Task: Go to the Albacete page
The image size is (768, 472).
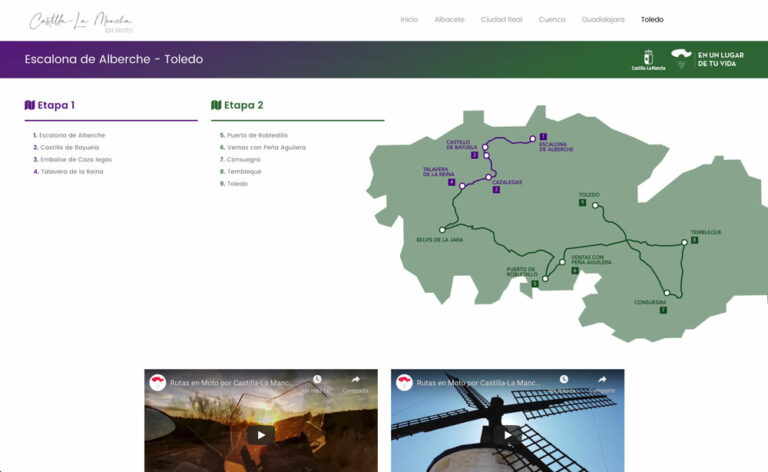Action: [449, 20]
